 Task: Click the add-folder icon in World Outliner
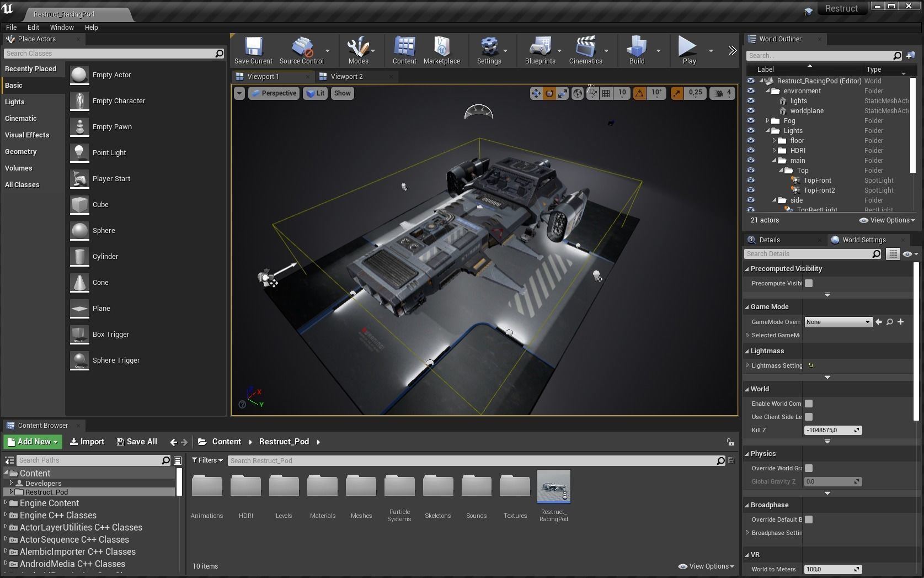(x=911, y=55)
